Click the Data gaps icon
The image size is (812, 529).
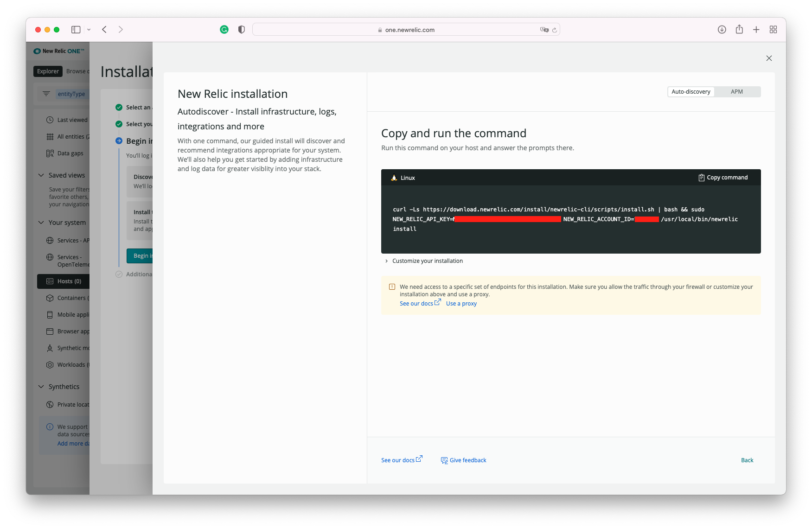click(50, 153)
